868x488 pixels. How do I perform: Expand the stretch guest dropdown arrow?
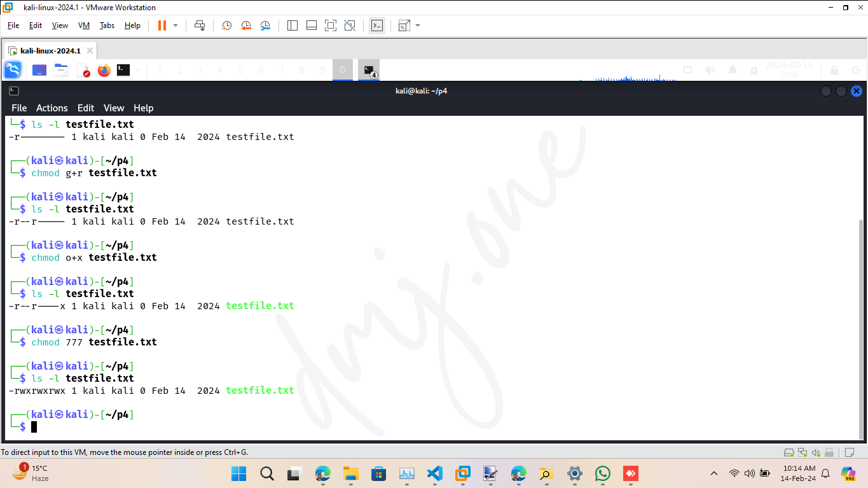tap(418, 25)
